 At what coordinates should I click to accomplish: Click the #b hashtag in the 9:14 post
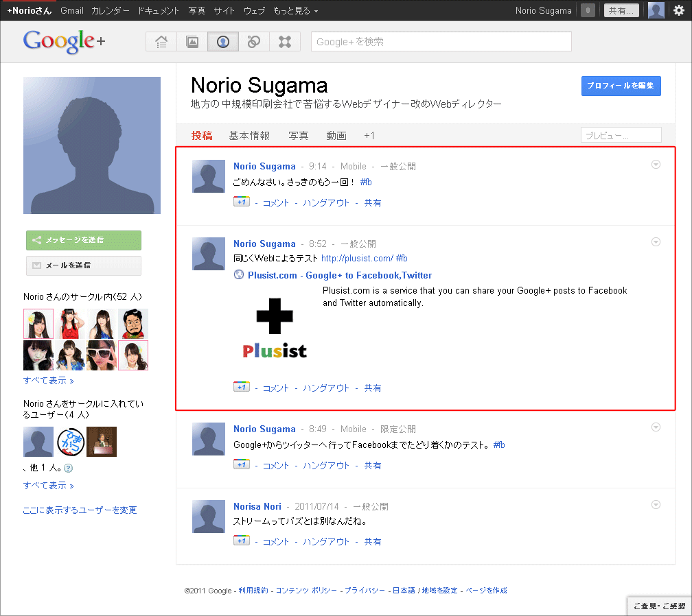pos(366,182)
